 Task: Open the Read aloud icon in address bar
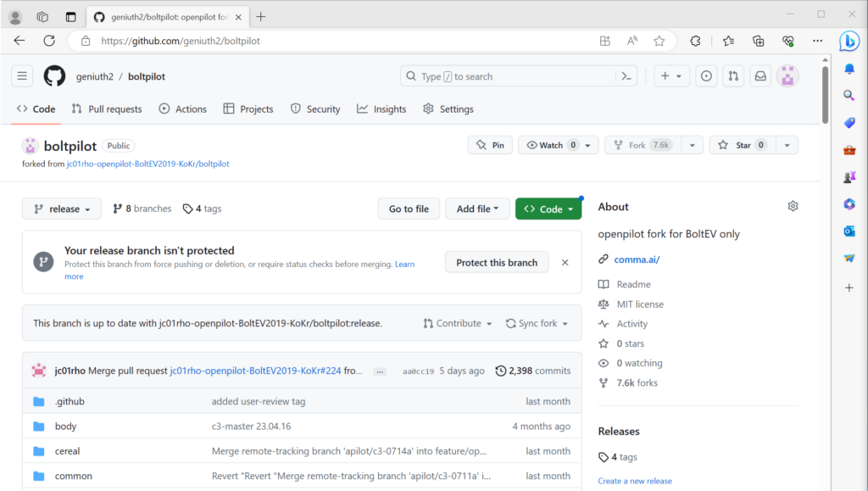632,41
